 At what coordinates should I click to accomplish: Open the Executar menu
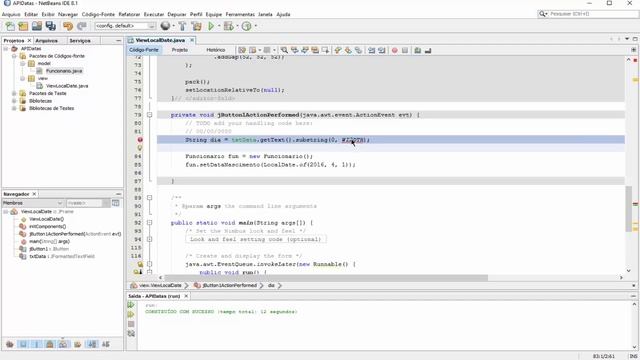tap(154, 14)
